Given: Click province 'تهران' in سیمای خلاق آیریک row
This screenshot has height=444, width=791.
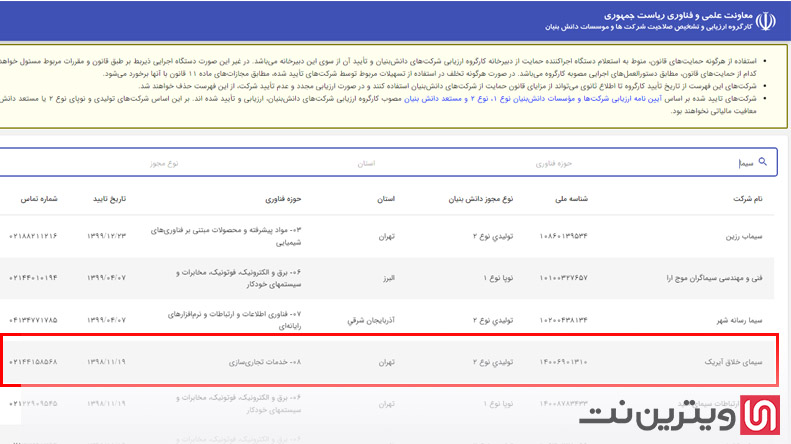Looking at the screenshot, I should pos(386,362).
